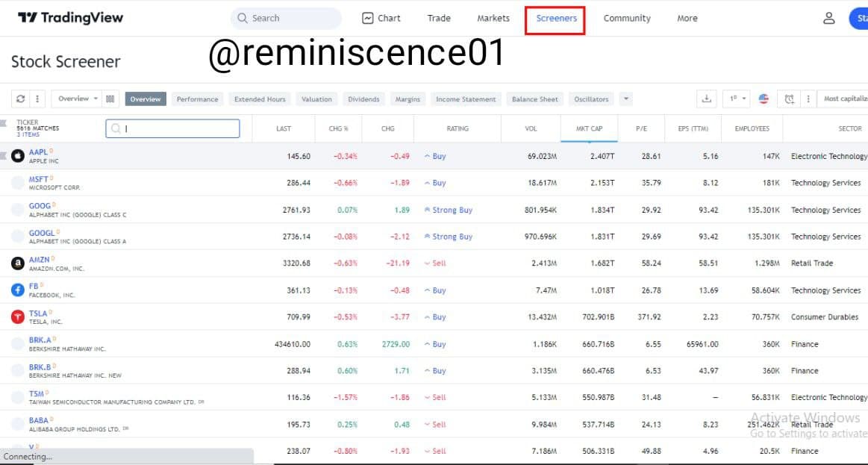This screenshot has width=868, height=465.
Task: Sort by the SECTOR column header
Action: point(850,128)
